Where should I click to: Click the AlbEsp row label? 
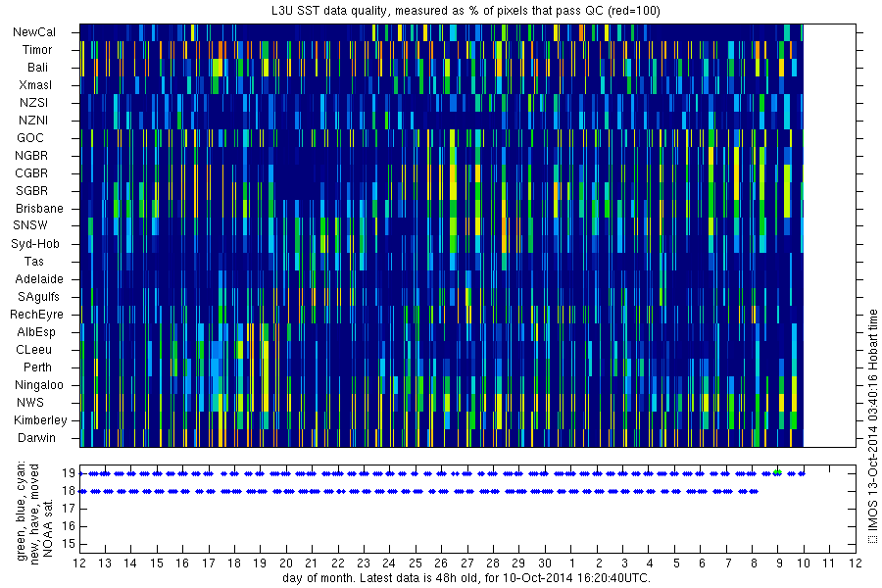click(x=36, y=332)
